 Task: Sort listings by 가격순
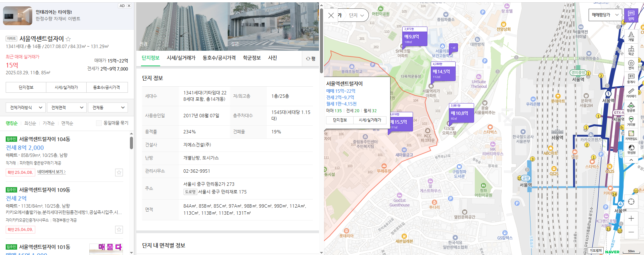click(49, 123)
